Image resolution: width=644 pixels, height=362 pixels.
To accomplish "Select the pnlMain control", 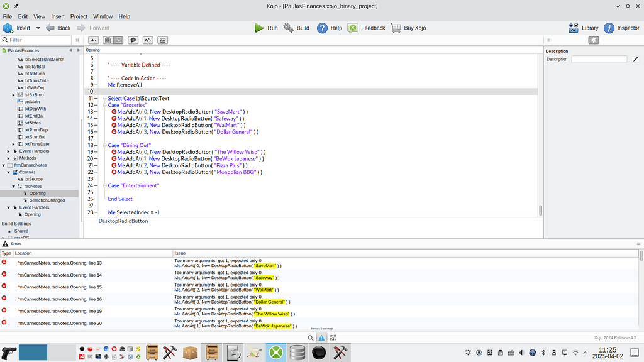I will pos(32,102).
